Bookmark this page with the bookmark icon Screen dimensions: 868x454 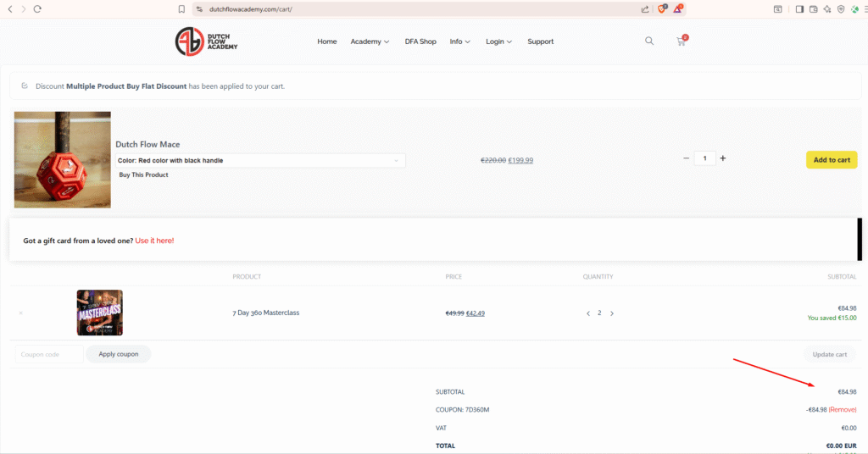pyautogui.click(x=181, y=8)
